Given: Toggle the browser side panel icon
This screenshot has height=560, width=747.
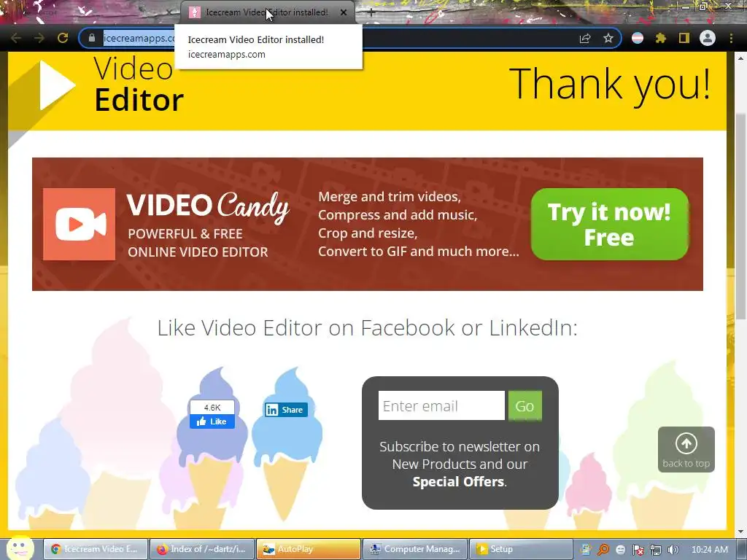Looking at the screenshot, I should tap(684, 38).
